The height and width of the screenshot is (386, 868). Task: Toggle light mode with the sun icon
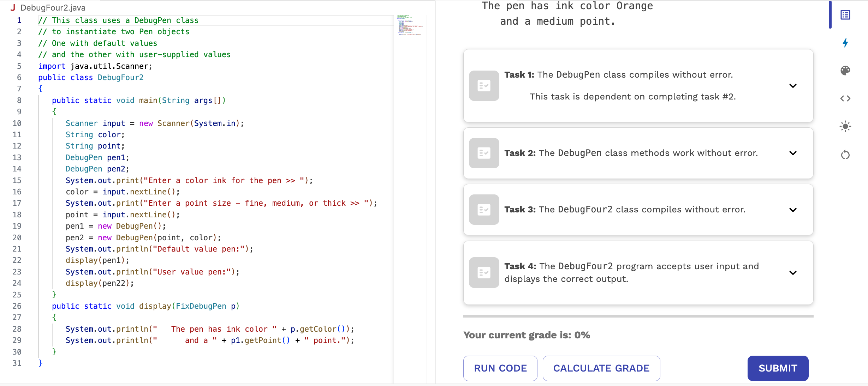(x=845, y=126)
